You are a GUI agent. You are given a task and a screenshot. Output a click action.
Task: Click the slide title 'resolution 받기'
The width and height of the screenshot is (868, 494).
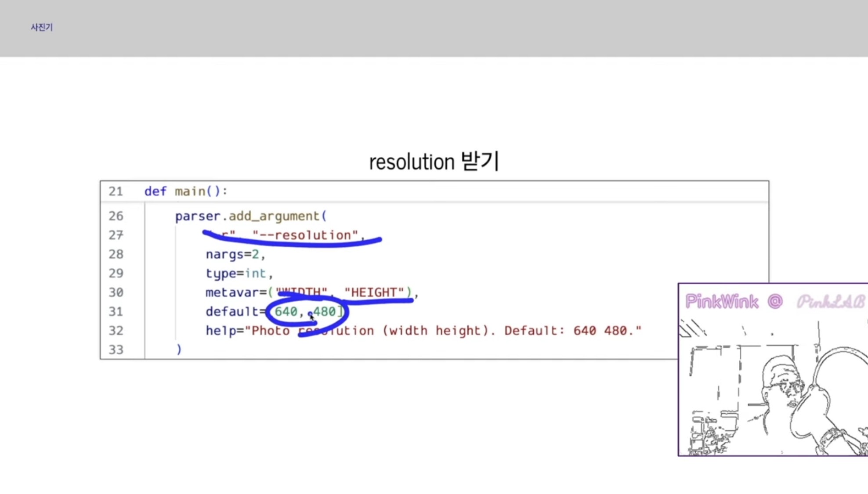pos(434,162)
